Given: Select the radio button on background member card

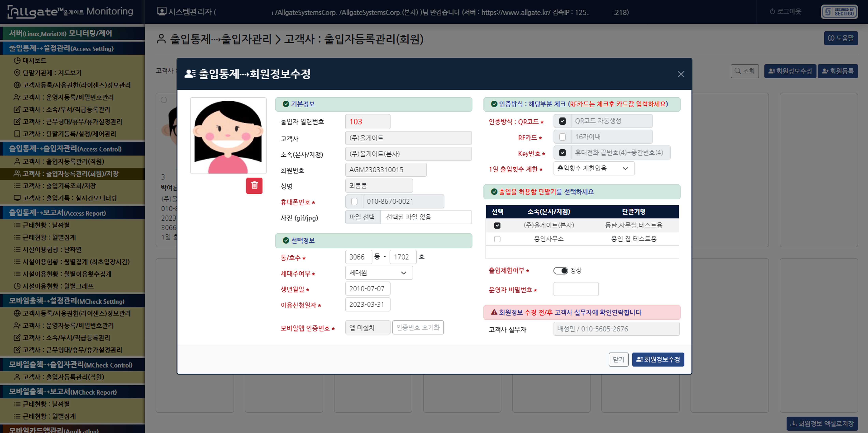Looking at the screenshot, I should tap(164, 100).
